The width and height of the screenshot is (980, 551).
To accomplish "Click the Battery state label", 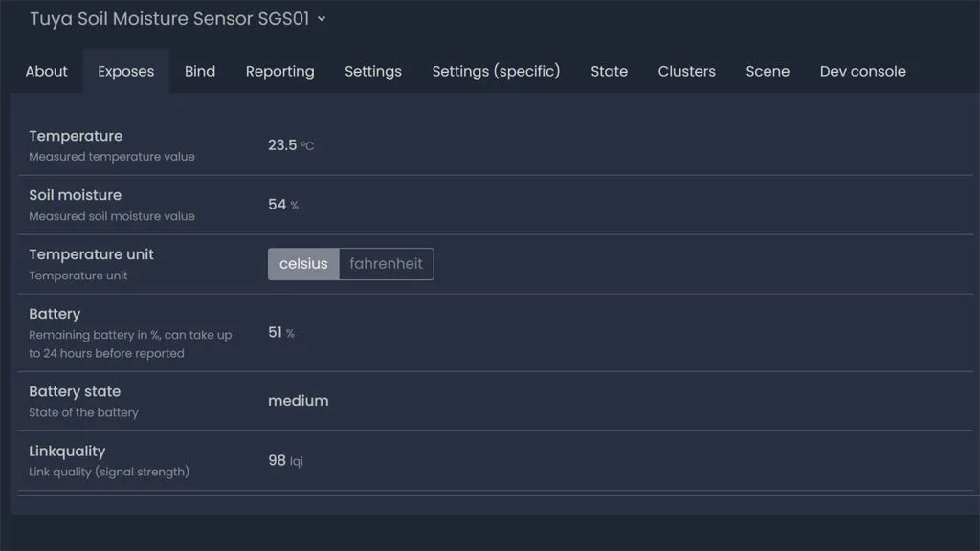I will click(75, 391).
